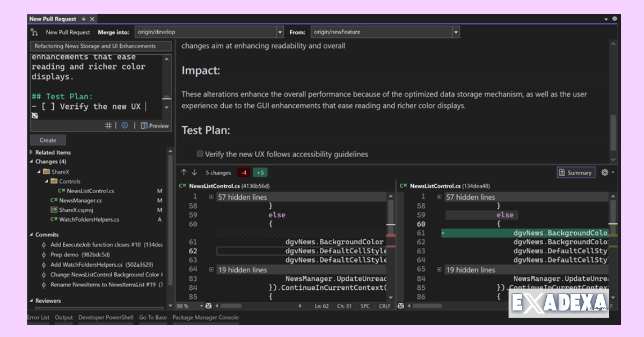Open the Merge into origin/develop dropdown
The height and width of the screenshot is (337, 644).
pos(280,32)
